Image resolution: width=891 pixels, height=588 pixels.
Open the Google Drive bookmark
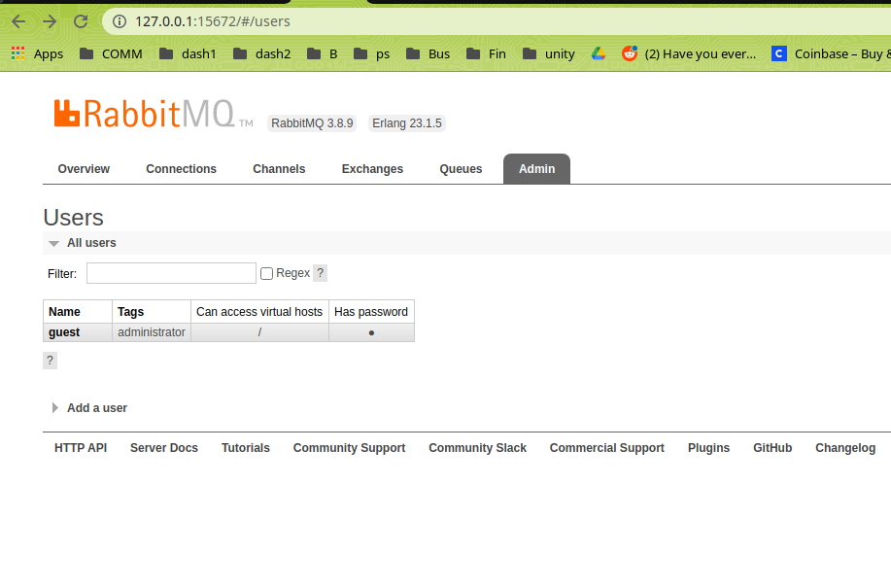[x=599, y=54]
